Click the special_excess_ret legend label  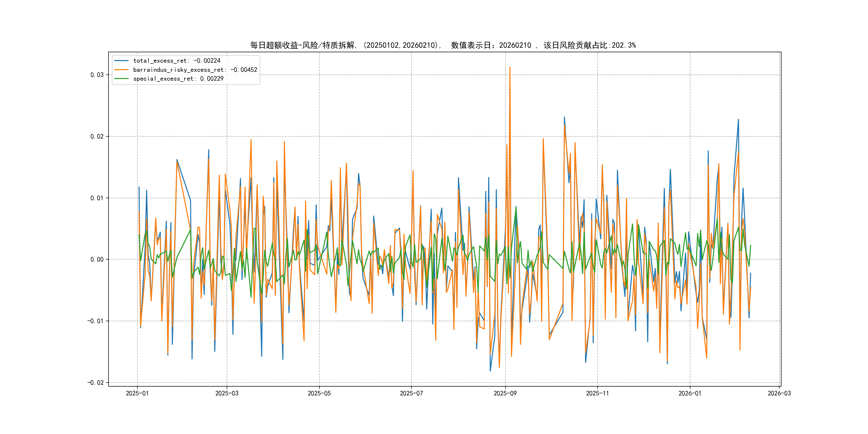point(178,78)
